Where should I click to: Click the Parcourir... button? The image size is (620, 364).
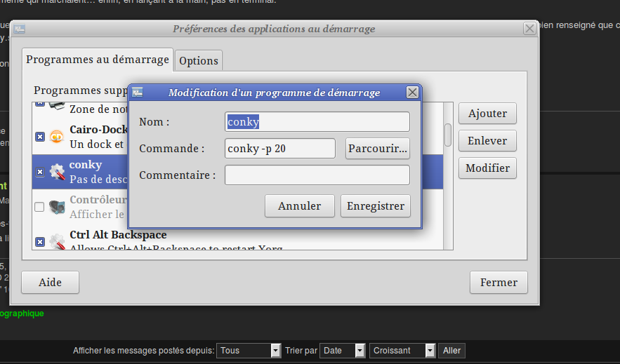tap(378, 149)
